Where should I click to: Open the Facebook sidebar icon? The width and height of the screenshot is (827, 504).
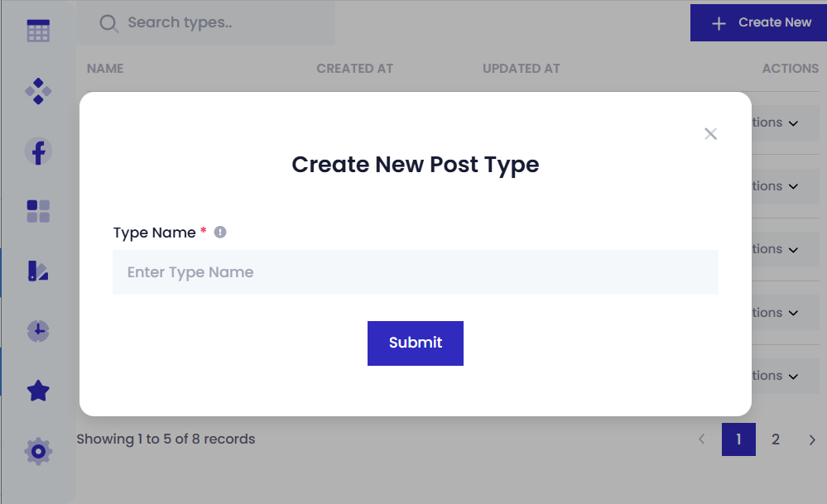38,151
